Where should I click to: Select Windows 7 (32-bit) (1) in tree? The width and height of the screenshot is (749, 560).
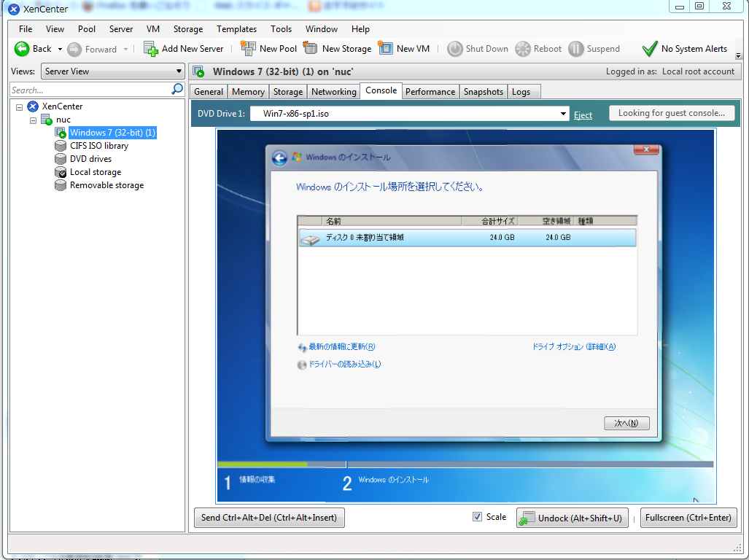[x=113, y=133]
